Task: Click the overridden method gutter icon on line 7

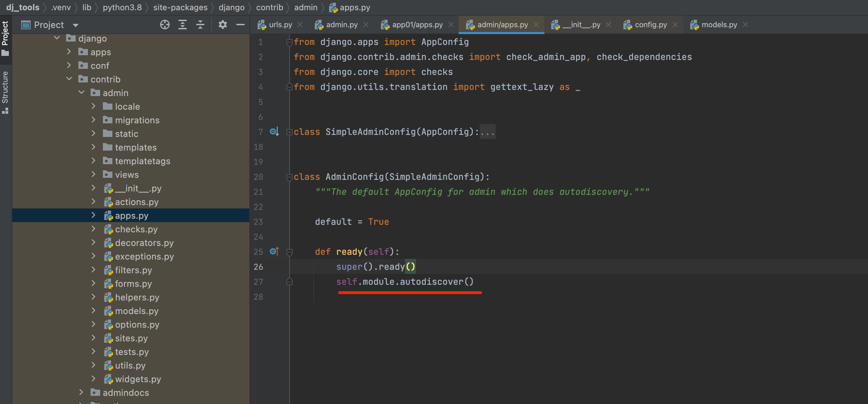Action: click(x=274, y=131)
